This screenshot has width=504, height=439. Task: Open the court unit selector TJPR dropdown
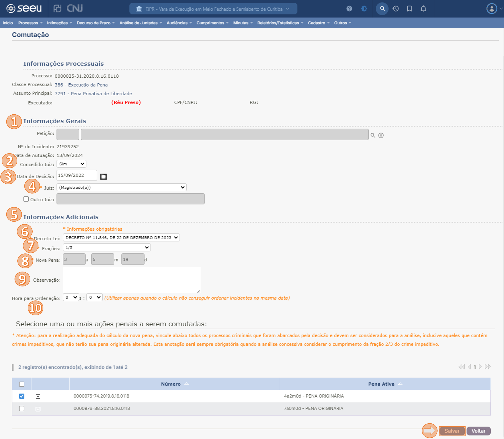pos(213,9)
